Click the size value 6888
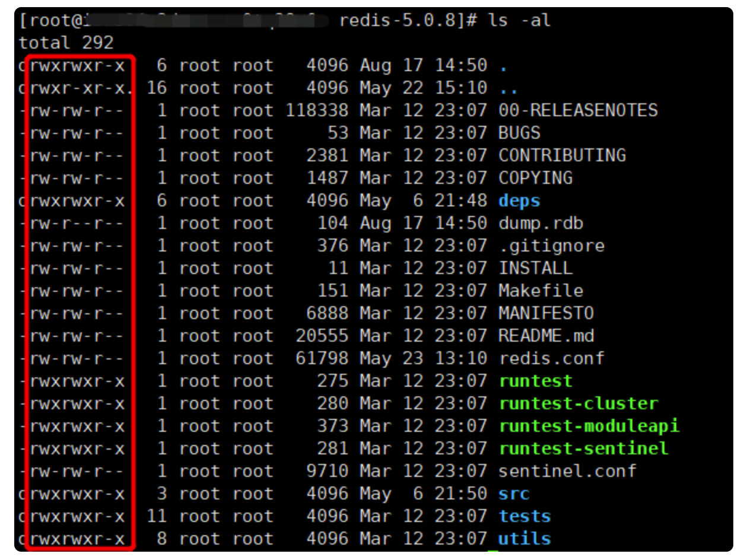Viewport: 744px width, 560px height. pos(328,313)
